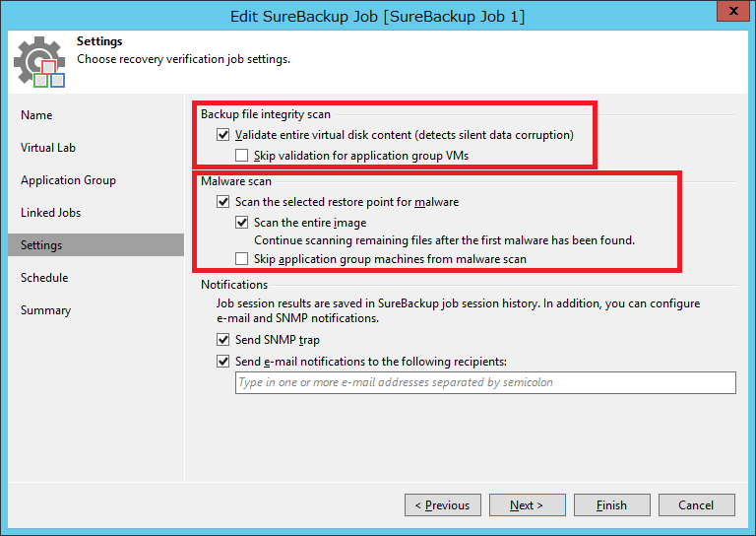
Task: Toggle Scan the selected restore point for malware
Action: tap(222, 202)
